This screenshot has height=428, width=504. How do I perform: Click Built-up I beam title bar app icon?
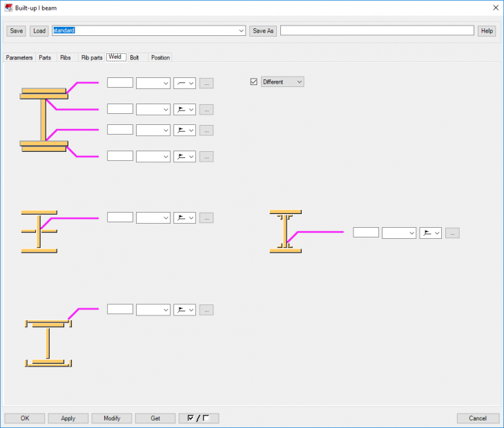8,7
